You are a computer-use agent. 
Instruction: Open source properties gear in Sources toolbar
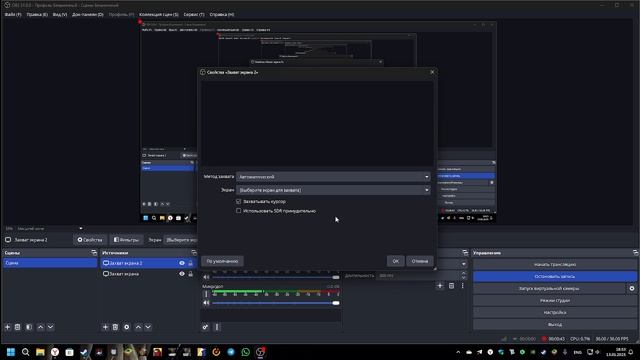pos(127,327)
